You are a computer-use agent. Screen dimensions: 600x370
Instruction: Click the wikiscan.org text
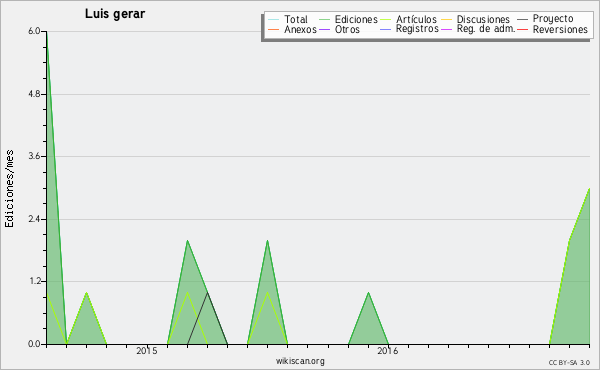click(x=300, y=361)
